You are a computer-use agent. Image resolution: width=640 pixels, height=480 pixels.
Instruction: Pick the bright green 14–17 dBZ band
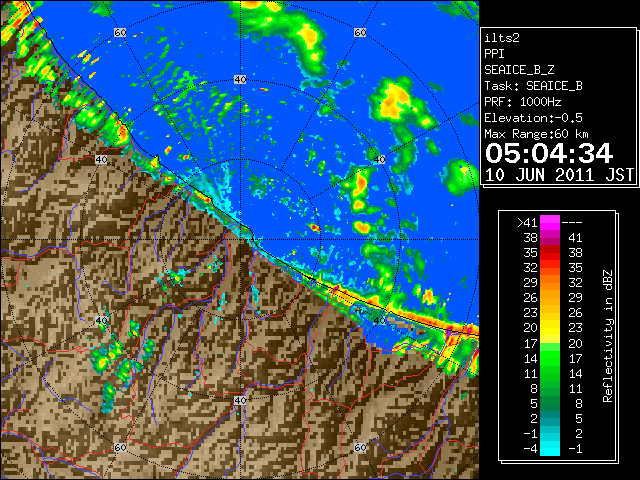pos(550,358)
